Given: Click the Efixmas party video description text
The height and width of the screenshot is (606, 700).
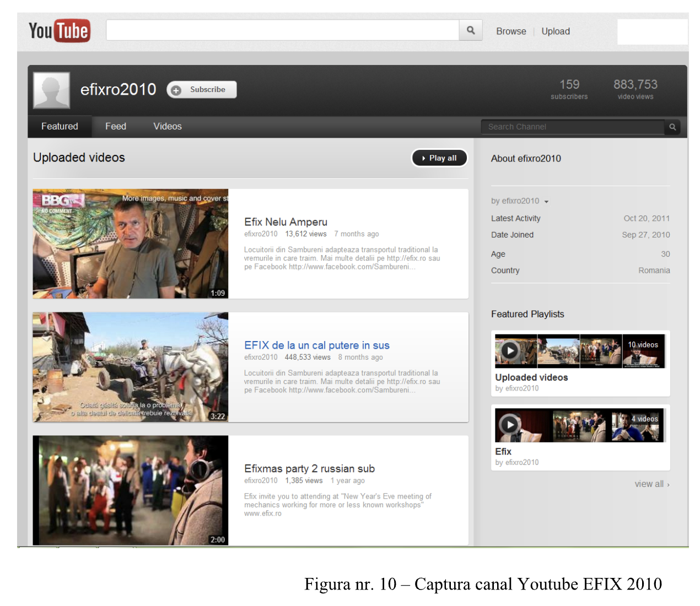Looking at the screenshot, I should (x=337, y=505).
